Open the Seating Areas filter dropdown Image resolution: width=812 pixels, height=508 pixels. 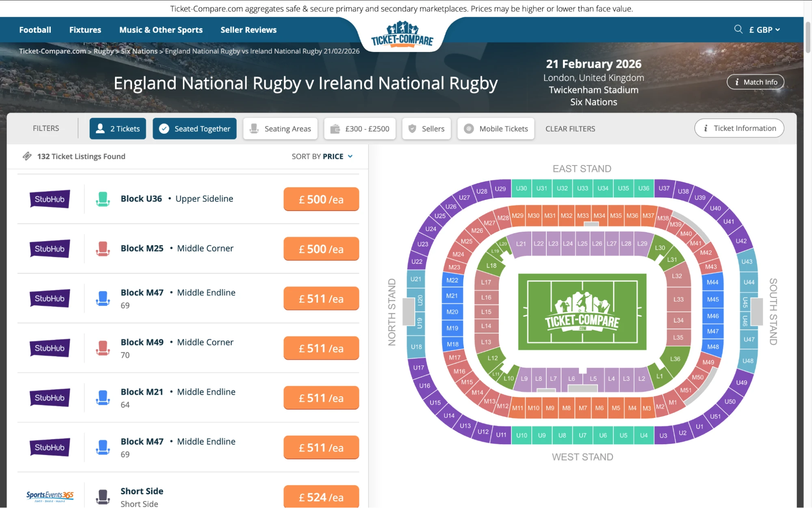(280, 128)
